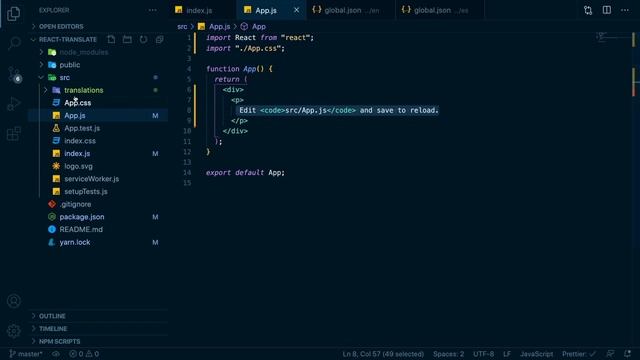Click line 14 export default App
Screen dimensions: 640x360
[x=245, y=173]
